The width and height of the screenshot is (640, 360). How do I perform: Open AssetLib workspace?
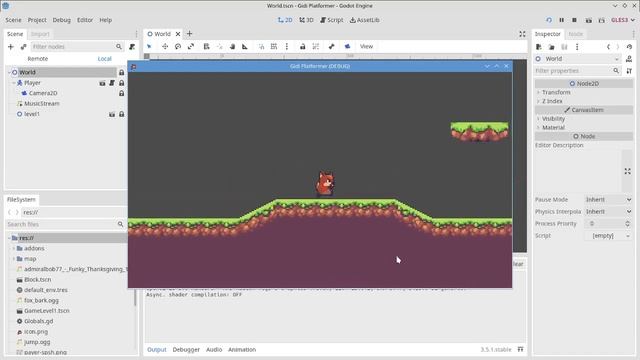[x=364, y=20]
